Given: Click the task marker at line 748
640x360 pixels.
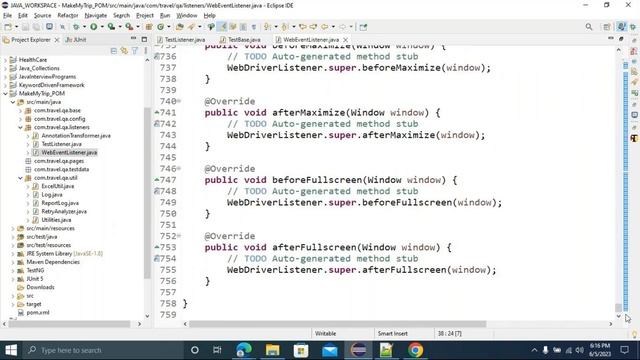Looking at the screenshot, I should pos(157,191).
